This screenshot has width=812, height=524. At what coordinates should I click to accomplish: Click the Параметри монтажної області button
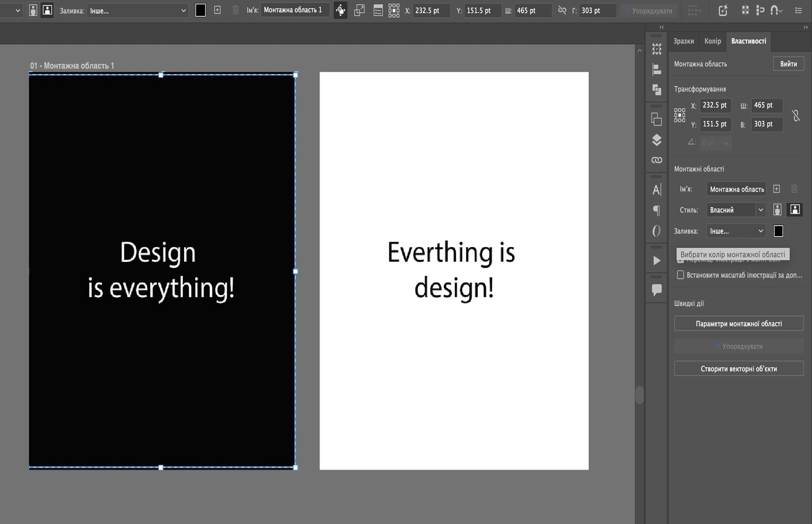coord(738,324)
